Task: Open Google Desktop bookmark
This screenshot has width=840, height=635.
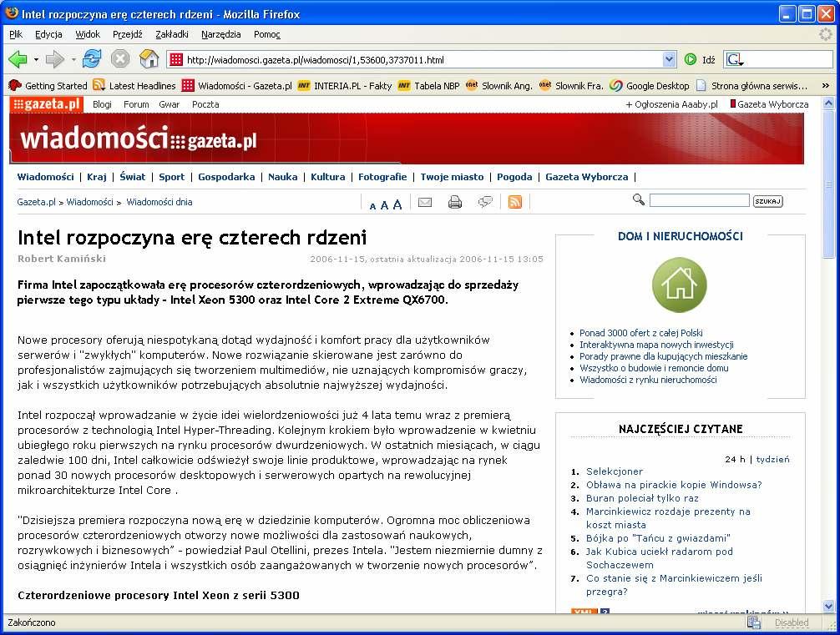Action: coord(650,86)
